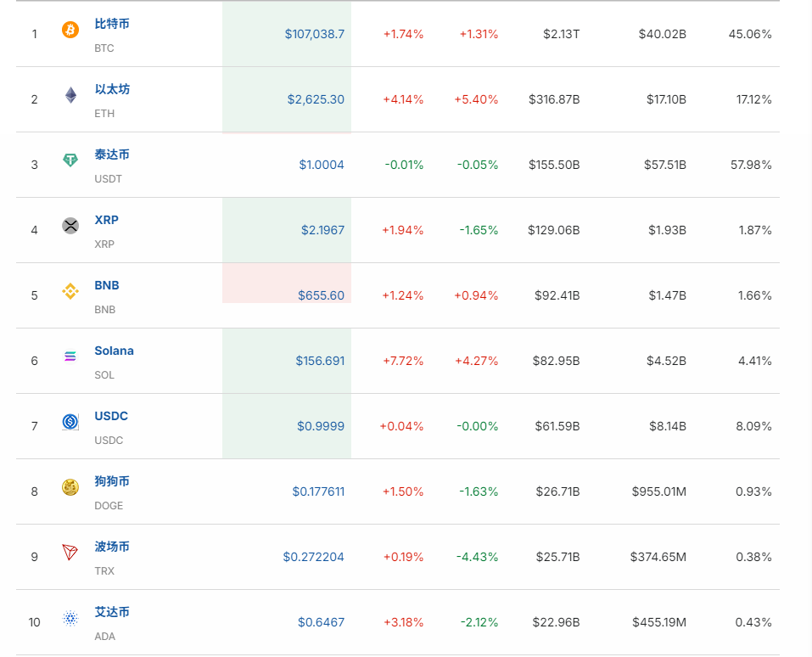Click XRP price $2.1967
Viewport: 812px width, 657px height.
tap(322, 230)
